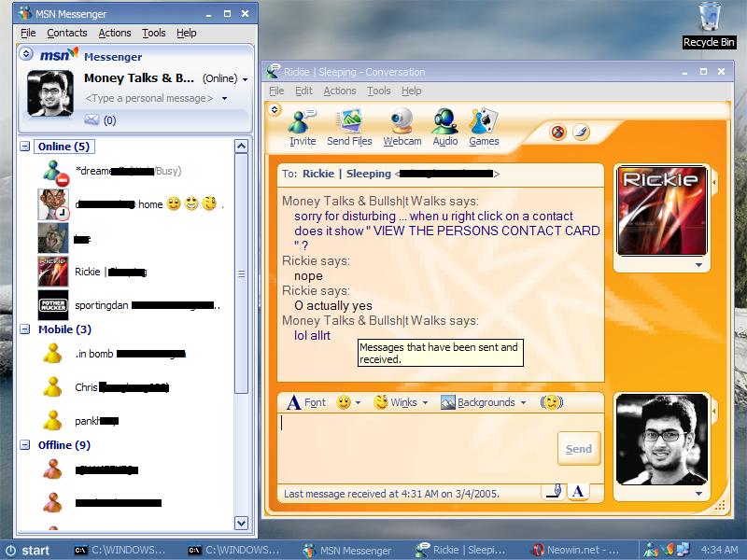Open Contacts menu in MSN Messenger
747x560 pixels.
(66, 33)
